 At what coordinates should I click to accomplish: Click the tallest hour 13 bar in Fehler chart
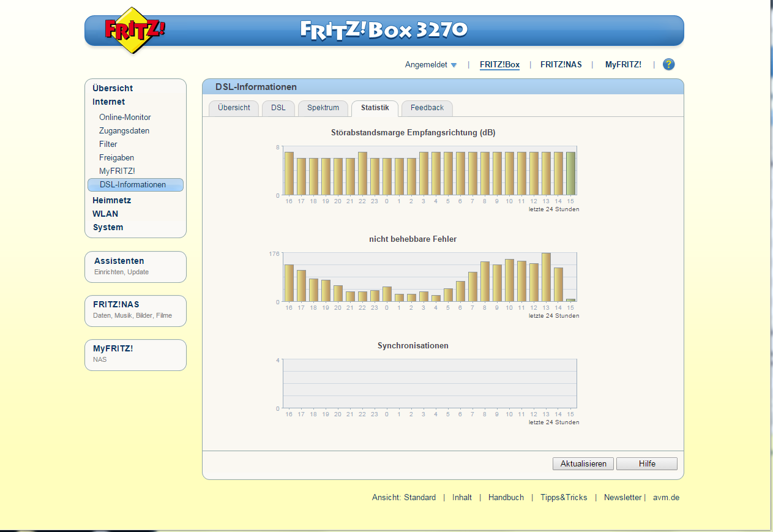coord(546,277)
